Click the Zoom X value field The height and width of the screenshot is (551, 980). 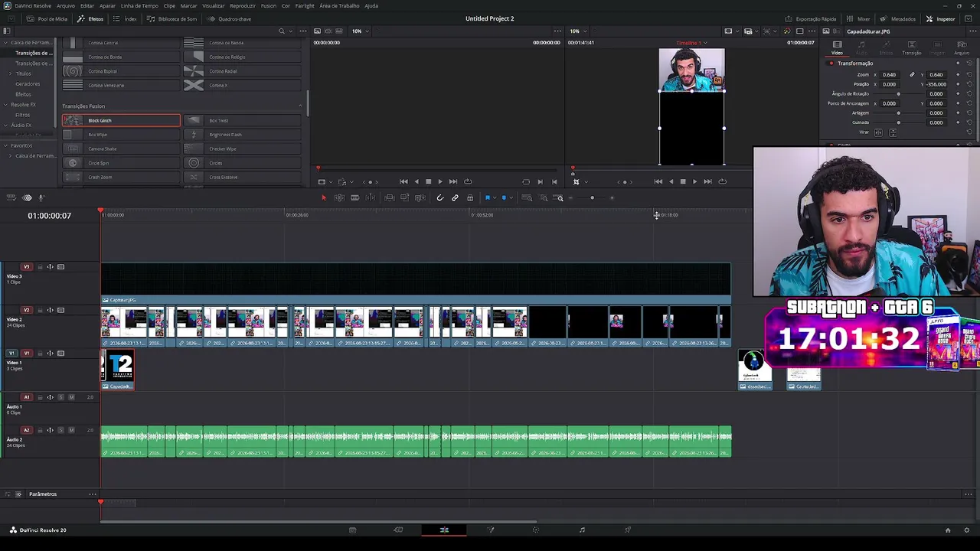[x=889, y=75]
